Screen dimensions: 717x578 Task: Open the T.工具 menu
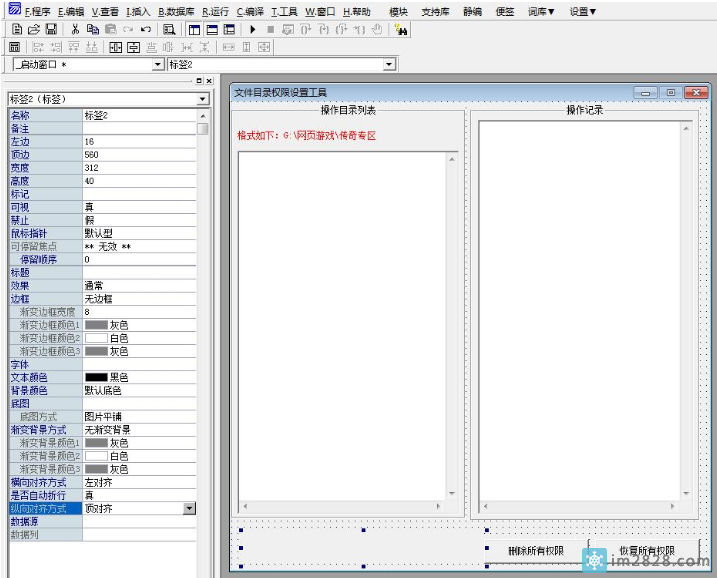coord(285,11)
